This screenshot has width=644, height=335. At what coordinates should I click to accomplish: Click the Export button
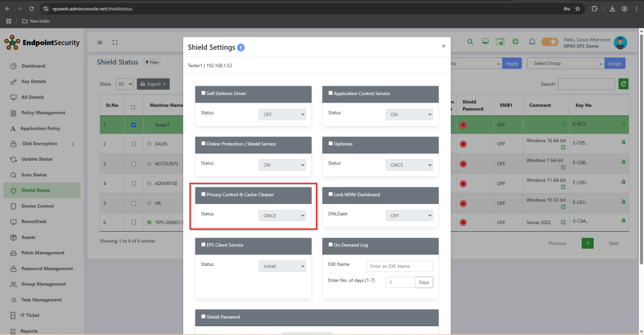point(153,84)
